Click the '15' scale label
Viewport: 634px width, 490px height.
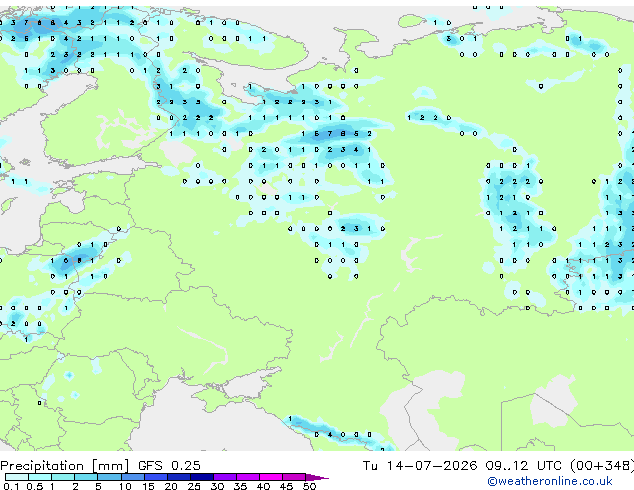pyautogui.click(x=148, y=486)
